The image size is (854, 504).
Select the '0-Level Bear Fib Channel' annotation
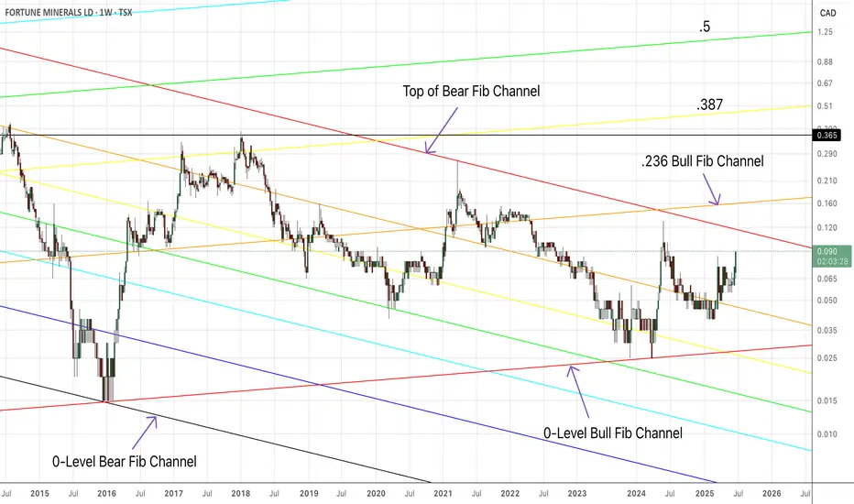[125, 462]
